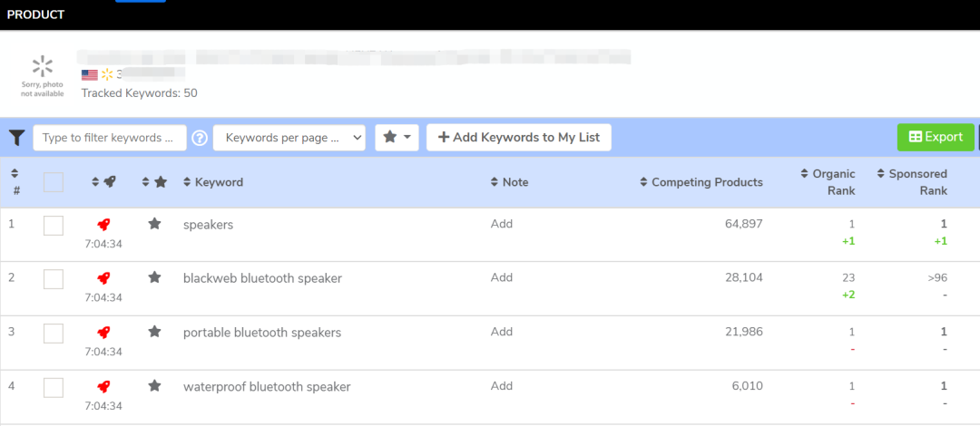Click star icon for waterproof bluetooth speaker
The image size is (980, 426).
[154, 386]
